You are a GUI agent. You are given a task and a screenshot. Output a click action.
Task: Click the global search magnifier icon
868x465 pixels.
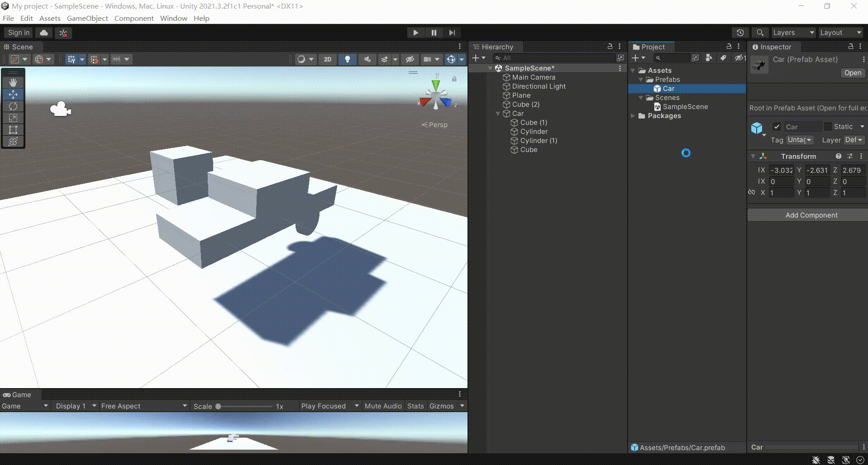[760, 33]
